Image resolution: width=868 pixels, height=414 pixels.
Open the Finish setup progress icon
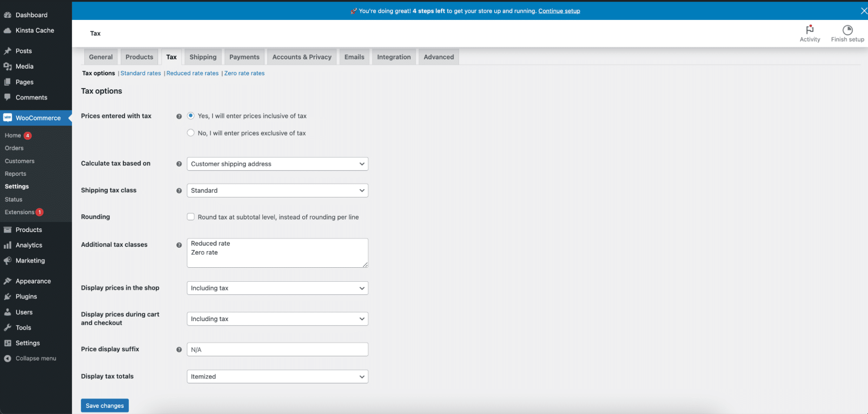coord(847,29)
